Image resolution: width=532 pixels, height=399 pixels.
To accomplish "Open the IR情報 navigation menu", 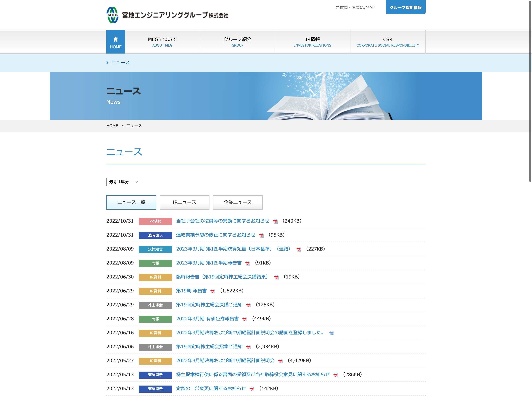I will pos(313,42).
